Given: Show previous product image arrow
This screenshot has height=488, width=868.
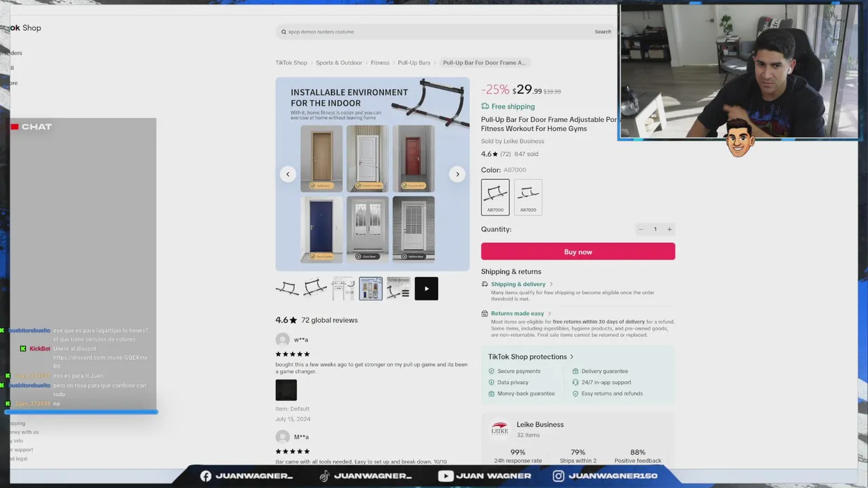Looking at the screenshot, I should click(288, 174).
